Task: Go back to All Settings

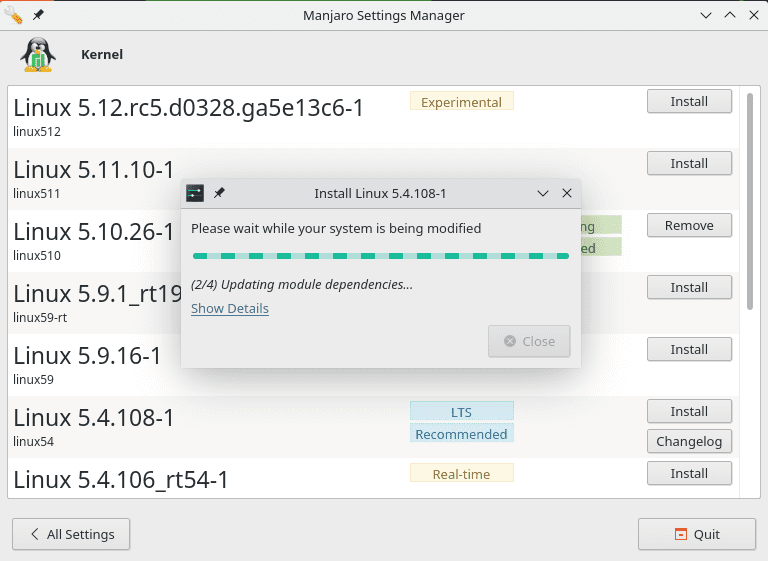Action: click(x=71, y=534)
